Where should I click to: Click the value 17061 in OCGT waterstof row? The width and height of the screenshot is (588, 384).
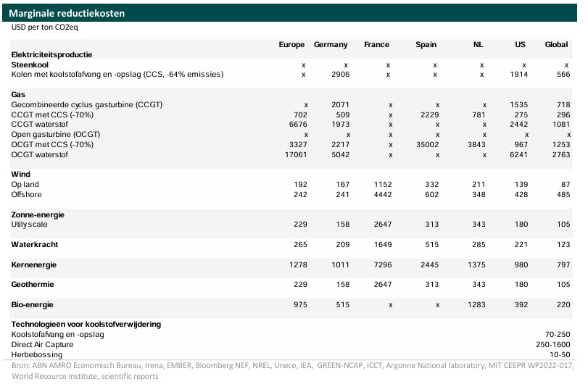pyautogui.click(x=296, y=154)
